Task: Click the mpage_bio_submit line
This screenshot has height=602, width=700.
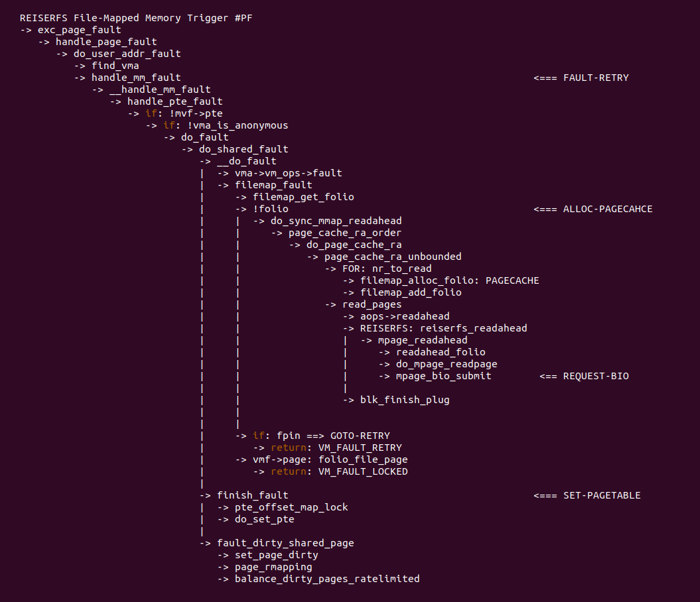Action: [443, 376]
